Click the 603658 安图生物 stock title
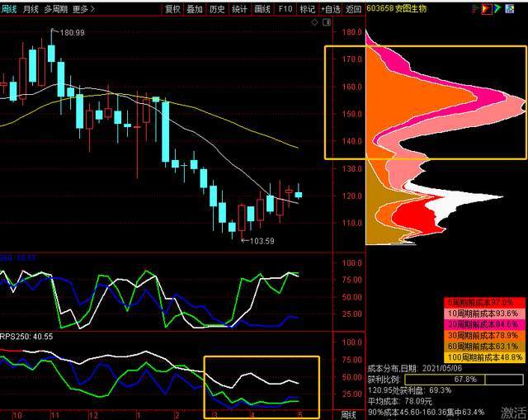The image size is (528, 420). click(x=396, y=8)
